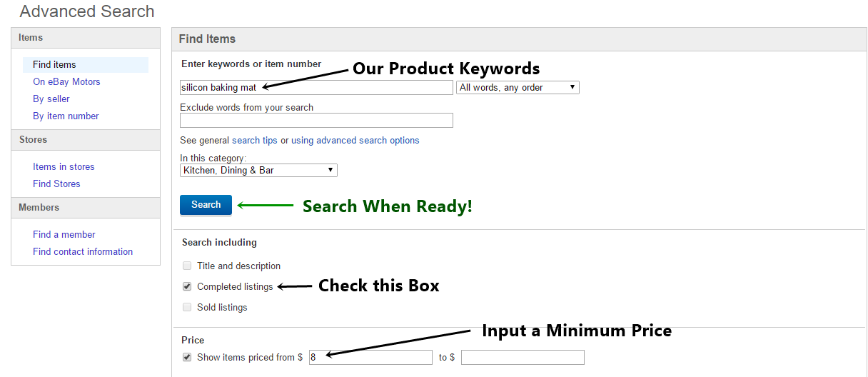Toggle Show items priced from checkbox
This screenshot has height=377, width=868.
pyautogui.click(x=187, y=357)
